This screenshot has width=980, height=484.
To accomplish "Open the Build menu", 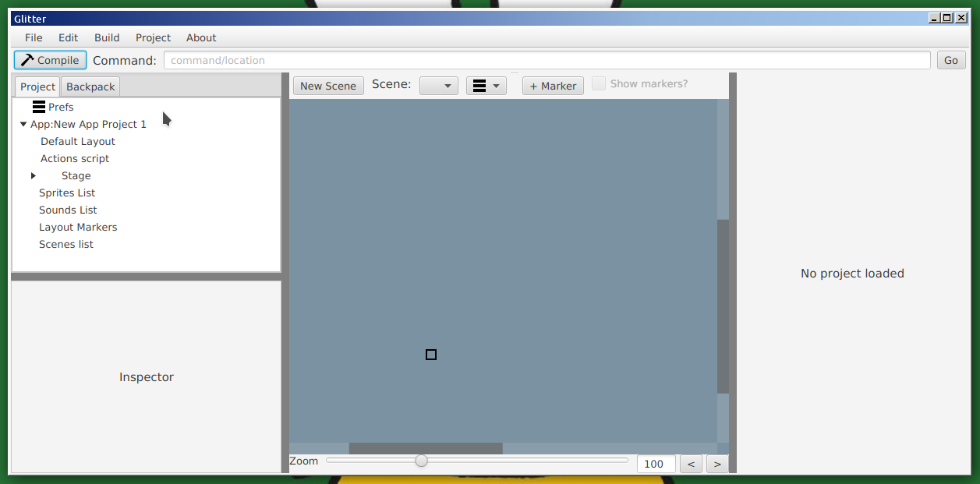I will coord(107,37).
